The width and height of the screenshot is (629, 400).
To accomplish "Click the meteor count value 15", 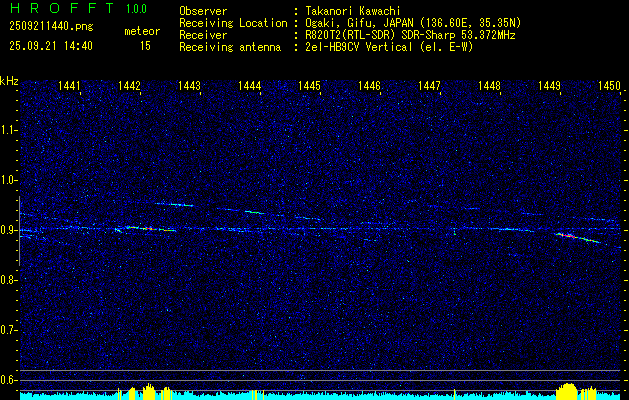I will click(x=145, y=46).
